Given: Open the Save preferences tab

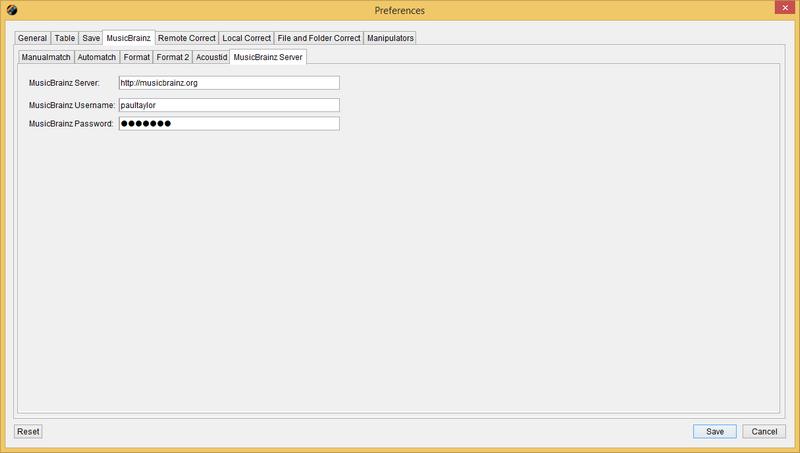Looking at the screenshot, I should (x=91, y=38).
